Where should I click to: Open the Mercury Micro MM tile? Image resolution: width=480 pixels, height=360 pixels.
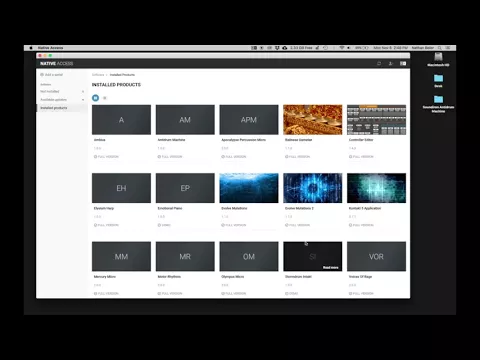[121, 256]
